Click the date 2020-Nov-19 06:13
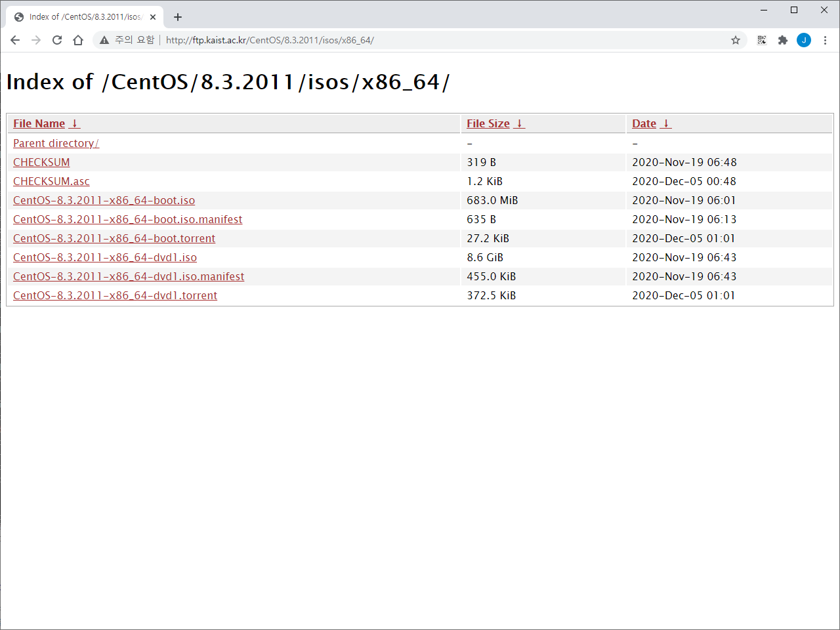 684,219
